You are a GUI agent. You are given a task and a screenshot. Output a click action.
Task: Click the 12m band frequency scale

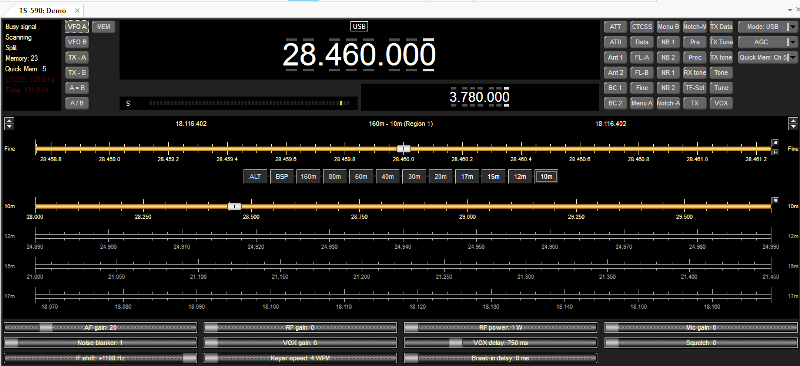[403, 236]
